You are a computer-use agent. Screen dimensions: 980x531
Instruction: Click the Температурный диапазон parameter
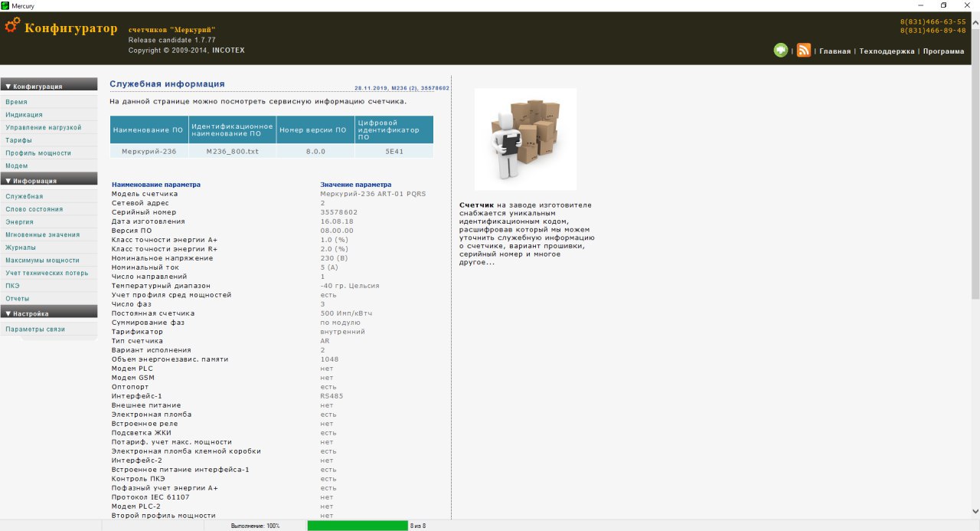161,286
